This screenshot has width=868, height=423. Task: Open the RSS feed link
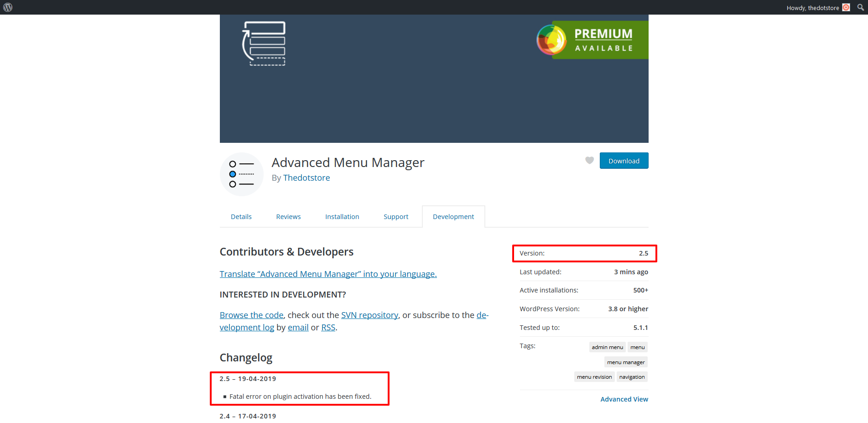coord(328,327)
